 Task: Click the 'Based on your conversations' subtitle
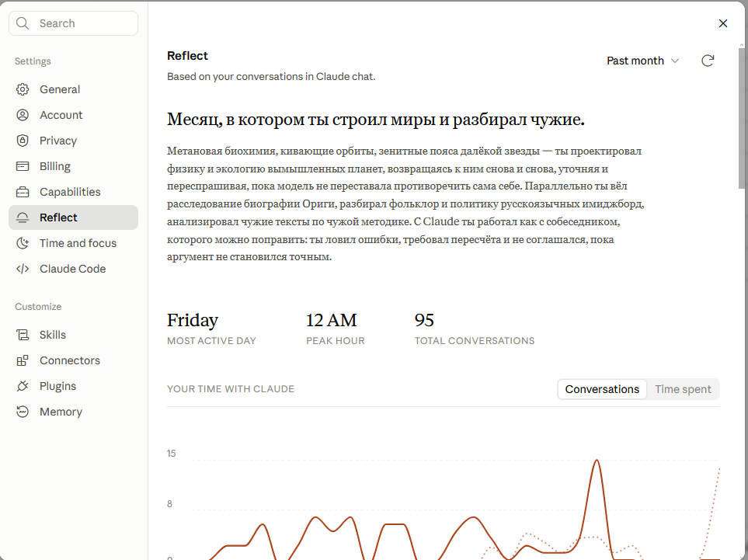click(271, 76)
